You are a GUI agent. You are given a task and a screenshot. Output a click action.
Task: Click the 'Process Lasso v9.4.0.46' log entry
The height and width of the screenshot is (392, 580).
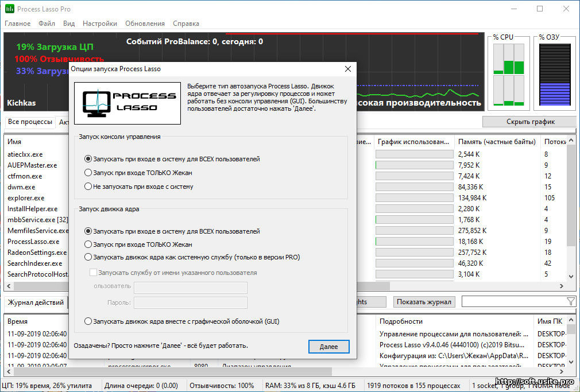(x=452, y=345)
